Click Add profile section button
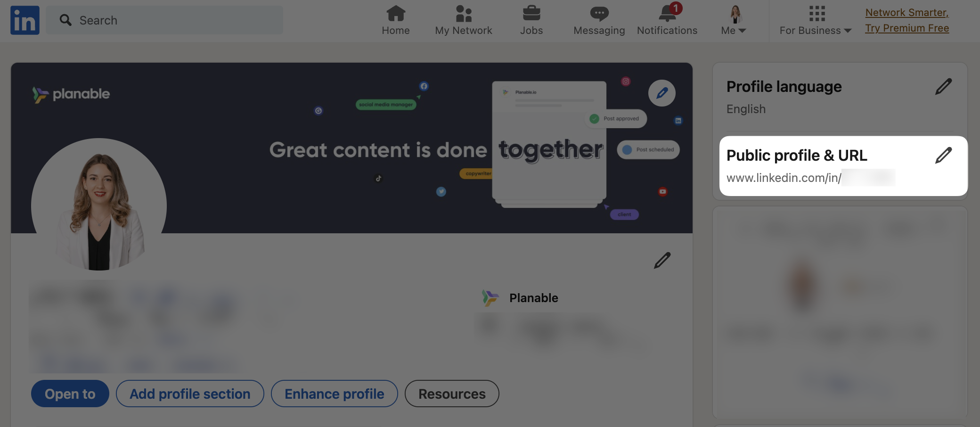Viewport: 980px width, 427px height. pyautogui.click(x=190, y=394)
